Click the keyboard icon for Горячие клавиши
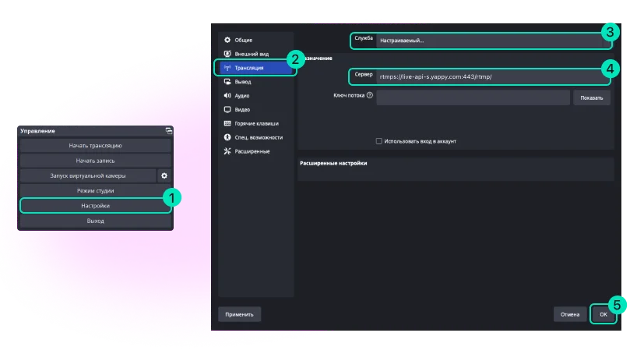Image resolution: width=644 pixels, height=354 pixels. tap(227, 123)
